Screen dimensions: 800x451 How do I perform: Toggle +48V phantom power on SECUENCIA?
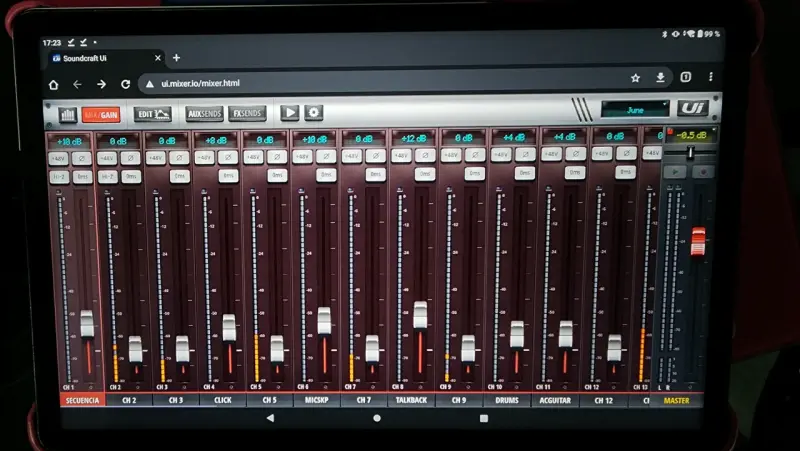pyautogui.click(x=58, y=159)
